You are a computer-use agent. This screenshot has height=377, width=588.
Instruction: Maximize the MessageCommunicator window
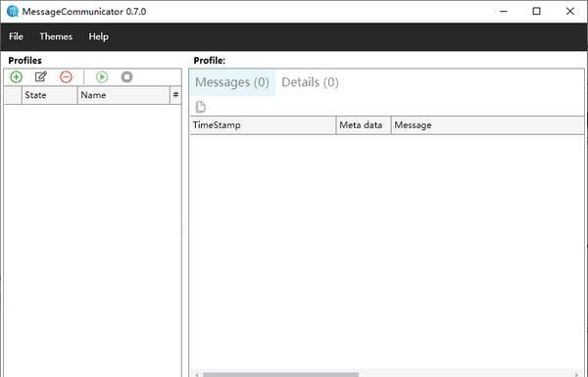tap(537, 11)
